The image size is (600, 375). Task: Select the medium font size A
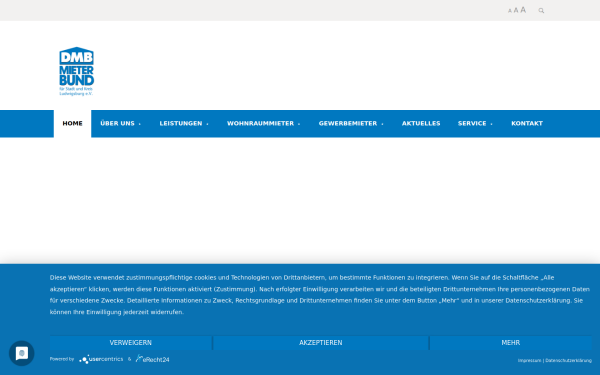pyautogui.click(x=516, y=10)
